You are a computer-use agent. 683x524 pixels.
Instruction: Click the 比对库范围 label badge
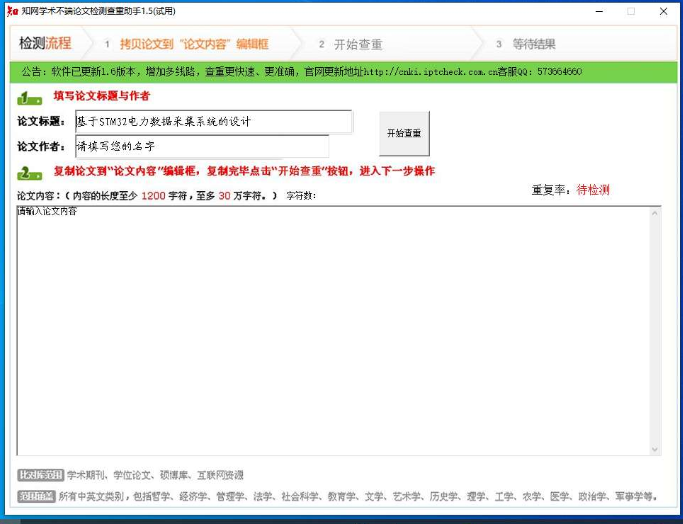(40, 475)
